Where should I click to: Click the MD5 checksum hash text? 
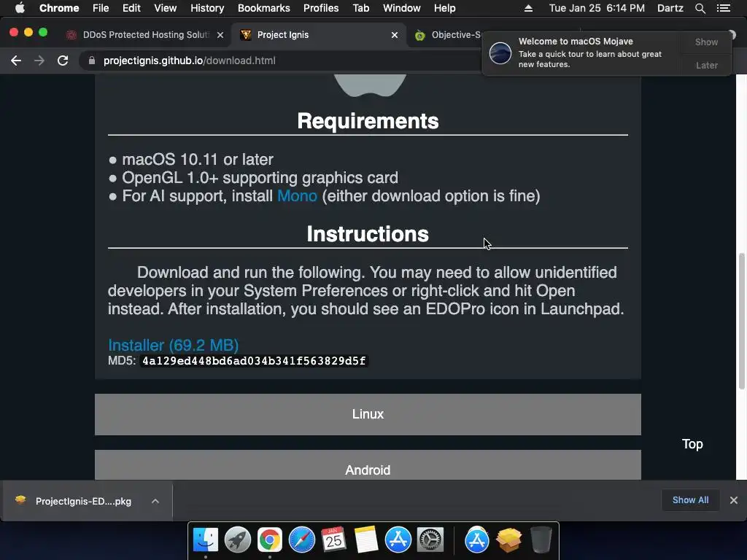click(x=254, y=361)
